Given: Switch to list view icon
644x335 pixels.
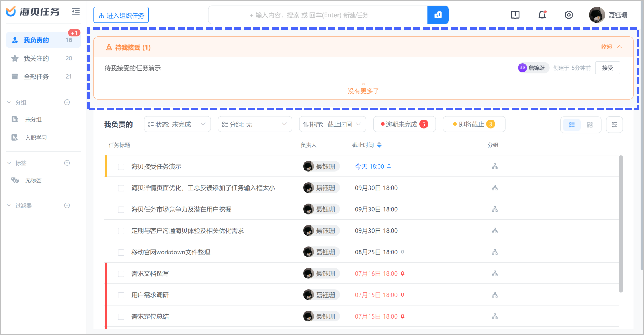Looking at the screenshot, I should [572, 125].
